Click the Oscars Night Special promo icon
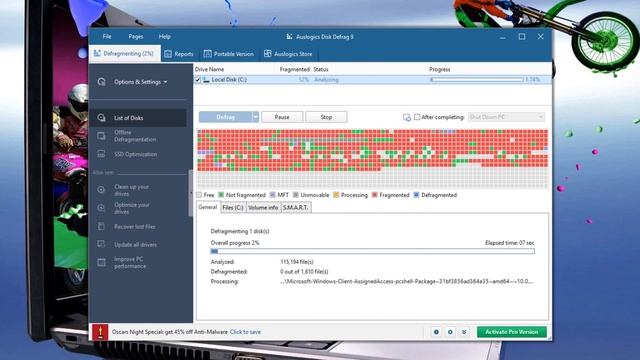Viewport: 640px width, 360px height. coord(100,332)
